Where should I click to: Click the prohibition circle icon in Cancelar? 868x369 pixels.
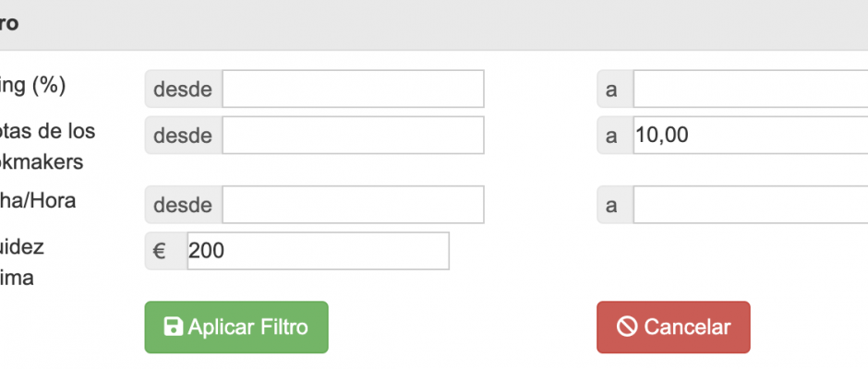(x=627, y=327)
